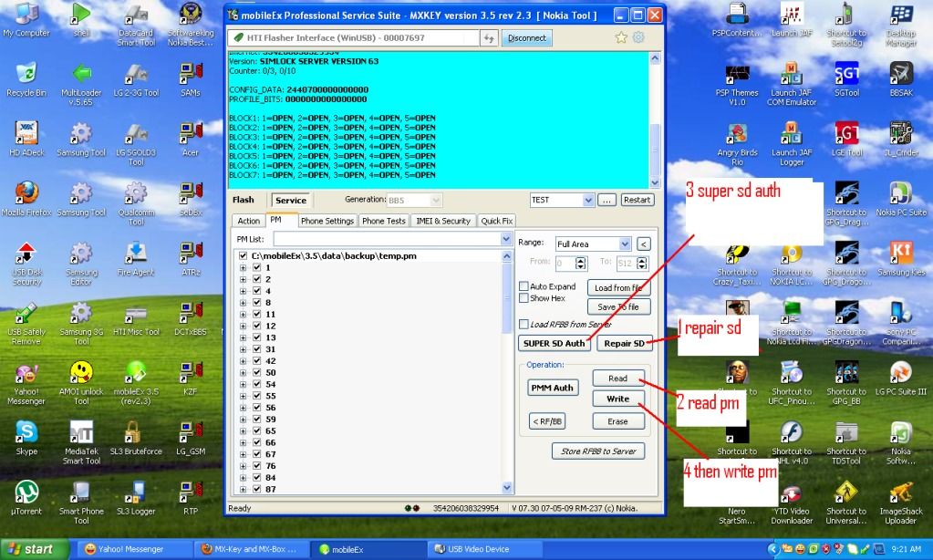Open the Qualcomm Tool shortcut
Image resolution: width=933 pixels, height=560 pixels.
[136, 203]
